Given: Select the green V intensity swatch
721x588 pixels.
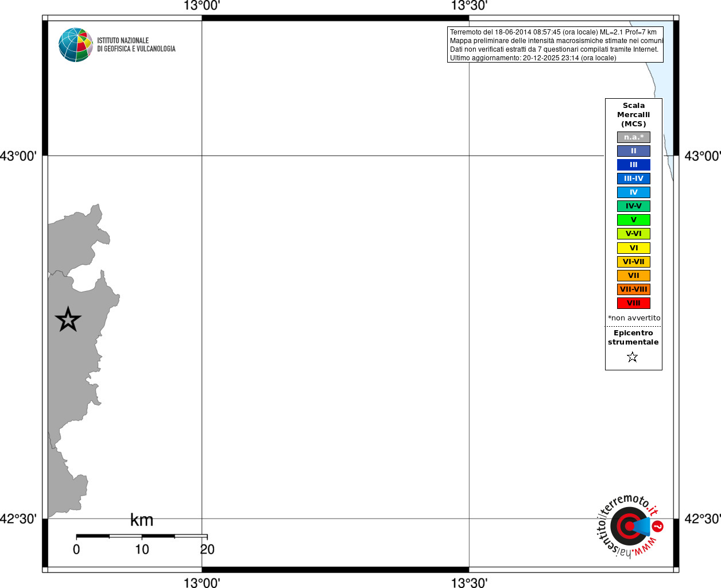Looking at the screenshot, I should 634,220.
